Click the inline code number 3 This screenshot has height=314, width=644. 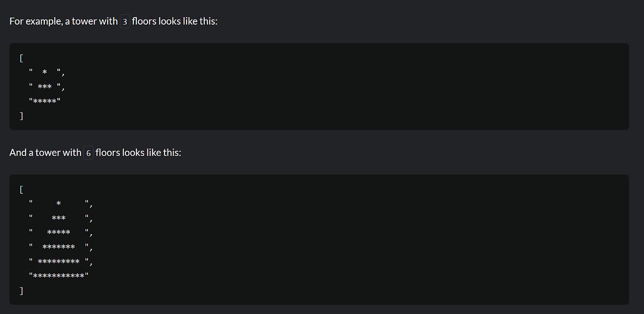tap(125, 22)
